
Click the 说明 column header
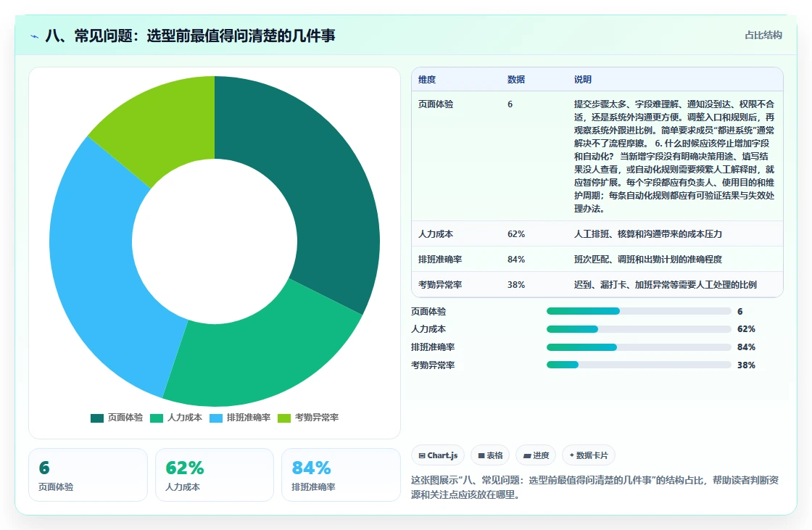point(583,79)
